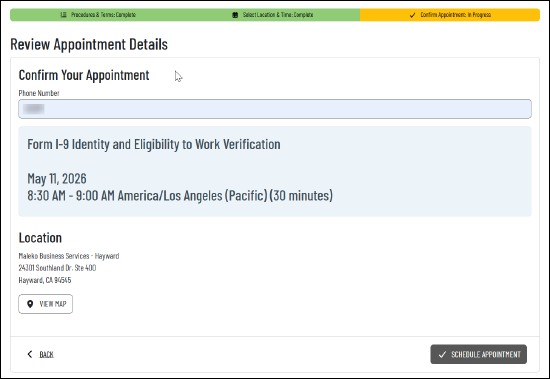The image size is (550, 379).
Task: Click Maleko Business Services - Hayward text
Action: [x=69, y=256]
